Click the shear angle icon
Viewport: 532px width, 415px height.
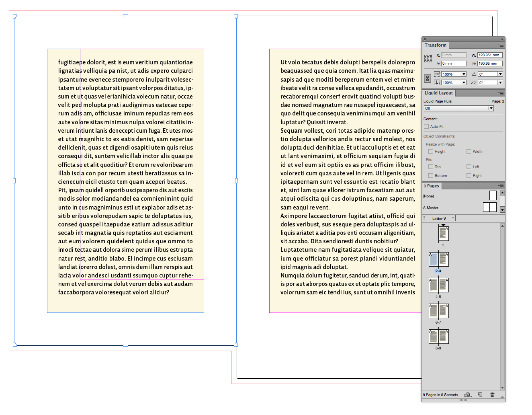pos(474,82)
